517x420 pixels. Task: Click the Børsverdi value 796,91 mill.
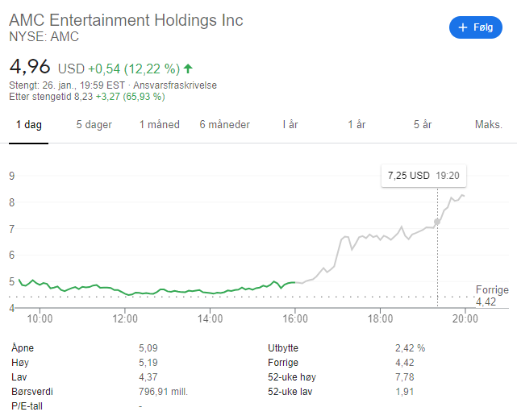(x=163, y=392)
